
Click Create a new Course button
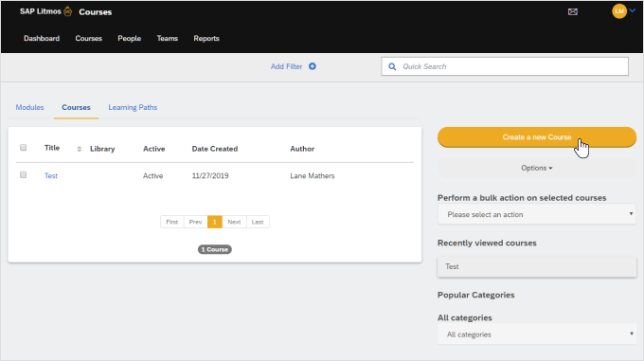coord(536,136)
